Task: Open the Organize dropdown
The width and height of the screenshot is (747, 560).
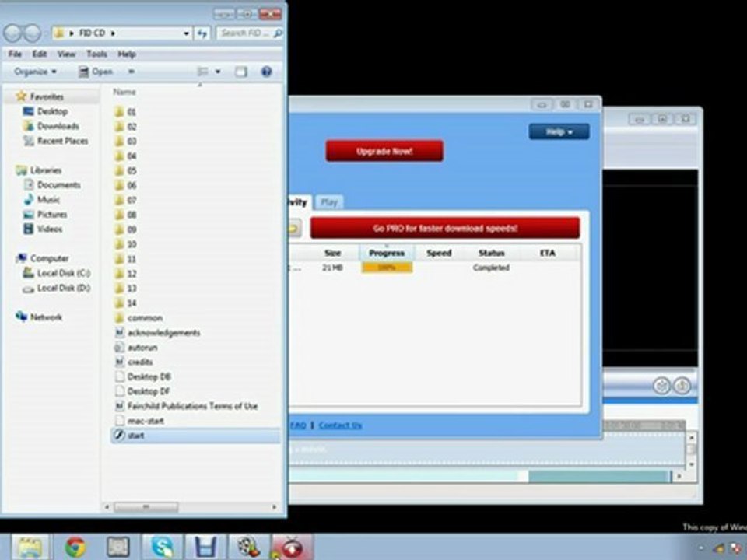Action: [35, 72]
